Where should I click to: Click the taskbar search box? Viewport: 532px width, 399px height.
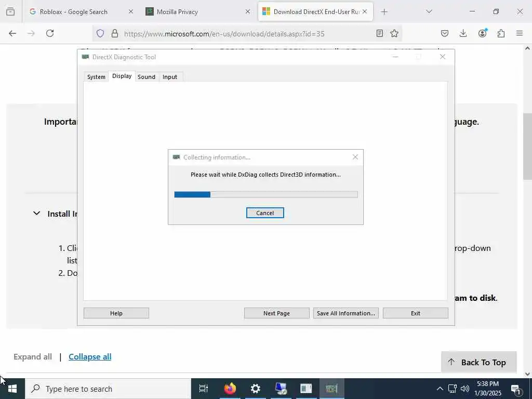108,389
